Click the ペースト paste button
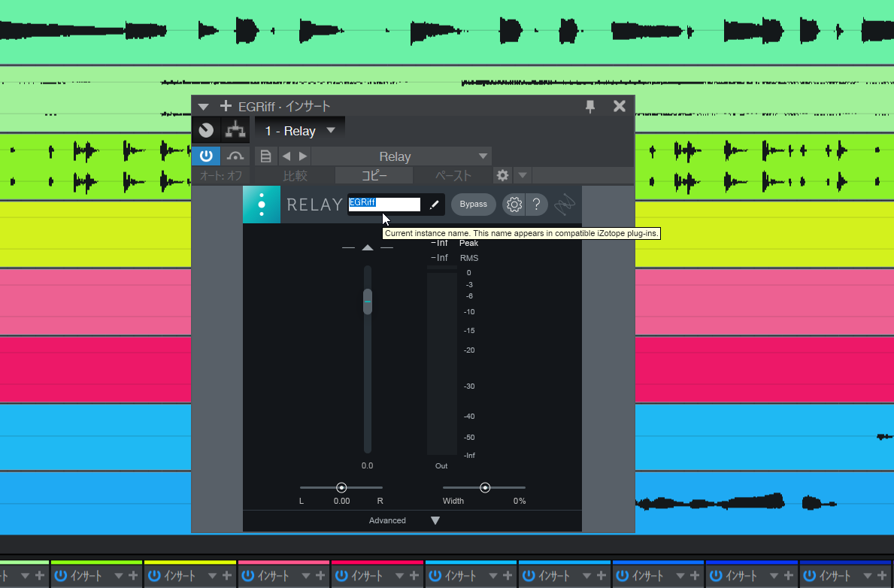 click(x=453, y=175)
